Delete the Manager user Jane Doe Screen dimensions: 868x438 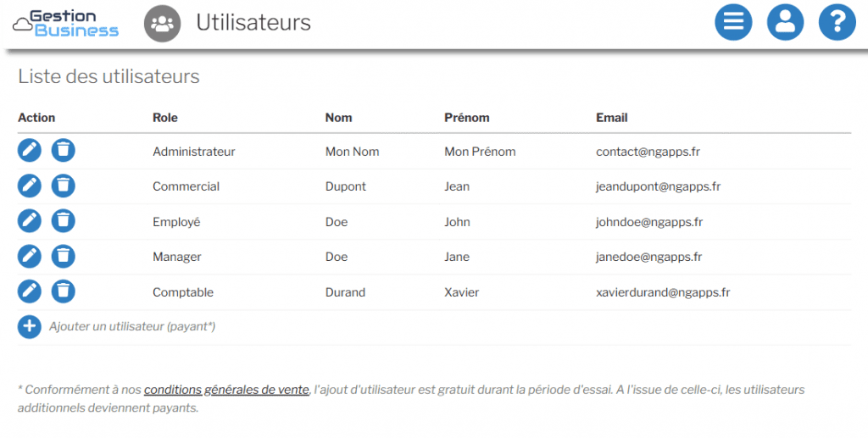pos(63,256)
